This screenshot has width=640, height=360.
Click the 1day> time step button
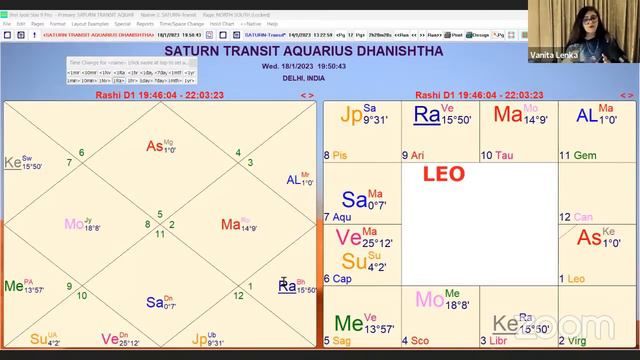coord(146,81)
